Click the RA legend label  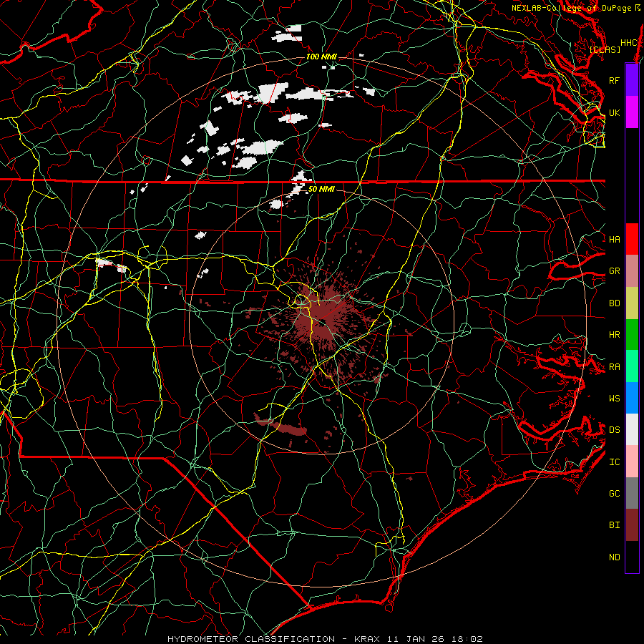coord(615,367)
